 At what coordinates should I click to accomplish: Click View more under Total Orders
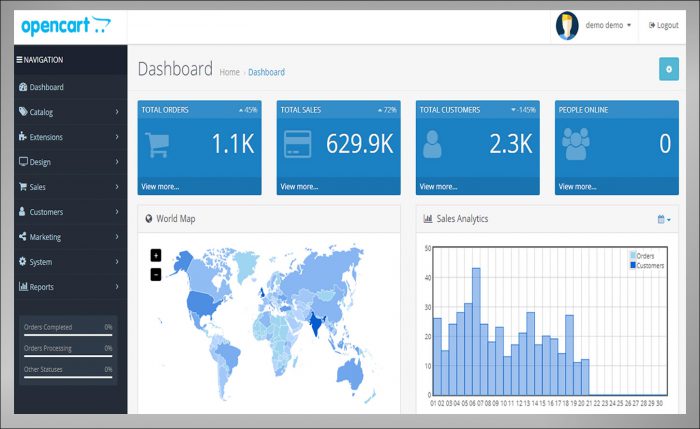[x=160, y=186]
